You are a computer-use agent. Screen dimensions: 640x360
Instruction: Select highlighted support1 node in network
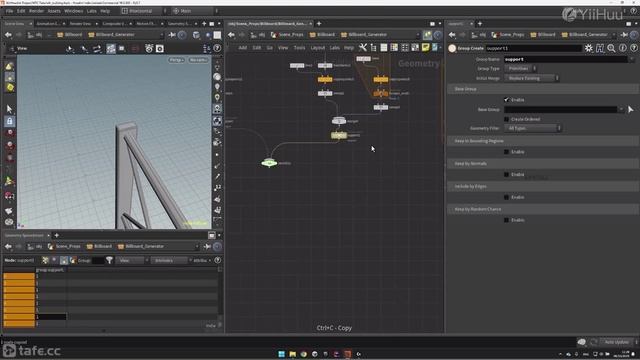339,135
